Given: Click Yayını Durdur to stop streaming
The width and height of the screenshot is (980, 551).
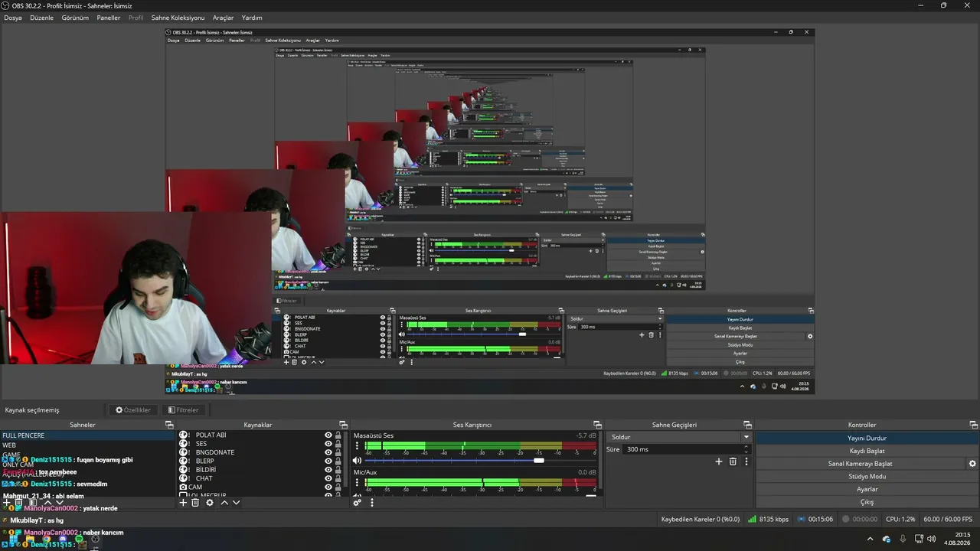Looking at the screenshot, I should (x=867, y=438).
